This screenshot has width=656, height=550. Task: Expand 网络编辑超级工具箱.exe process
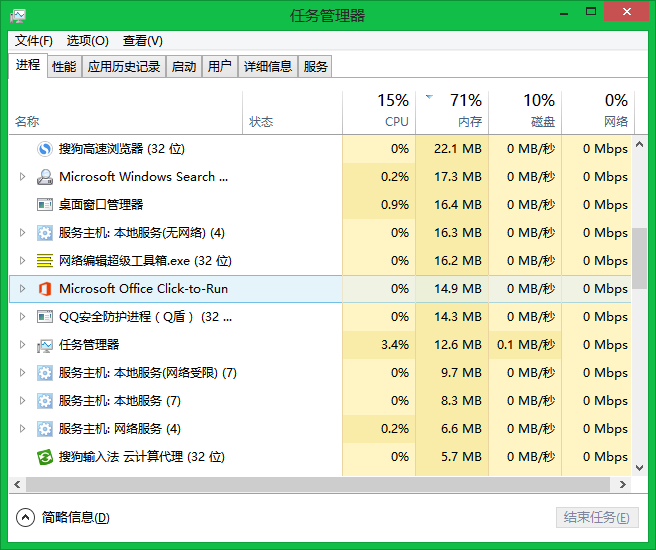[23, 261]
